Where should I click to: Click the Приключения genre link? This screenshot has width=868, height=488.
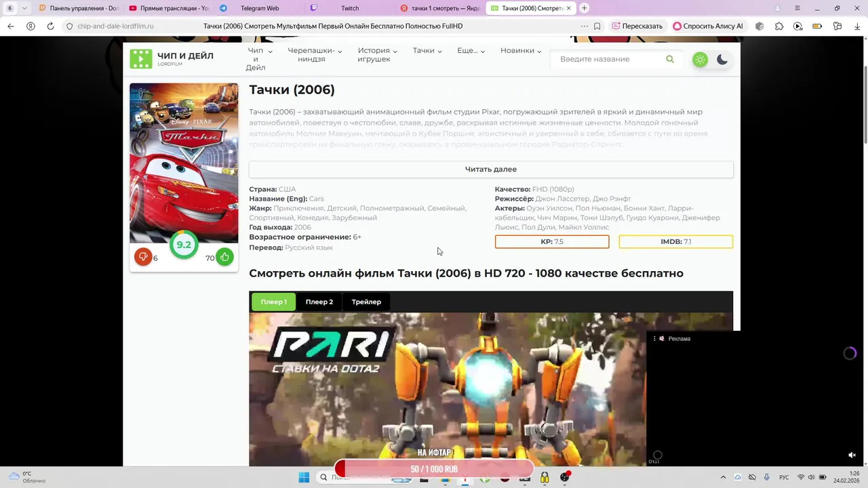[298, 209]
